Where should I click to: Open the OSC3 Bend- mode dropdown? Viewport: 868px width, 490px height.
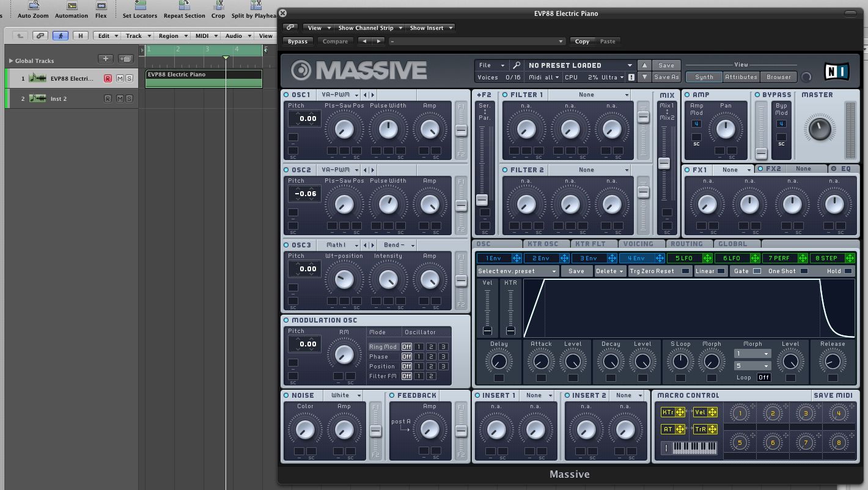400,245
